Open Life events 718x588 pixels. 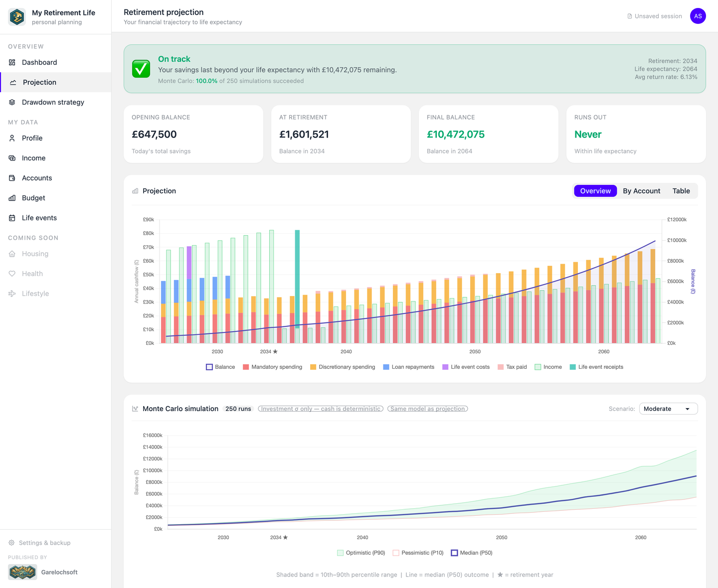click(55, 218)
